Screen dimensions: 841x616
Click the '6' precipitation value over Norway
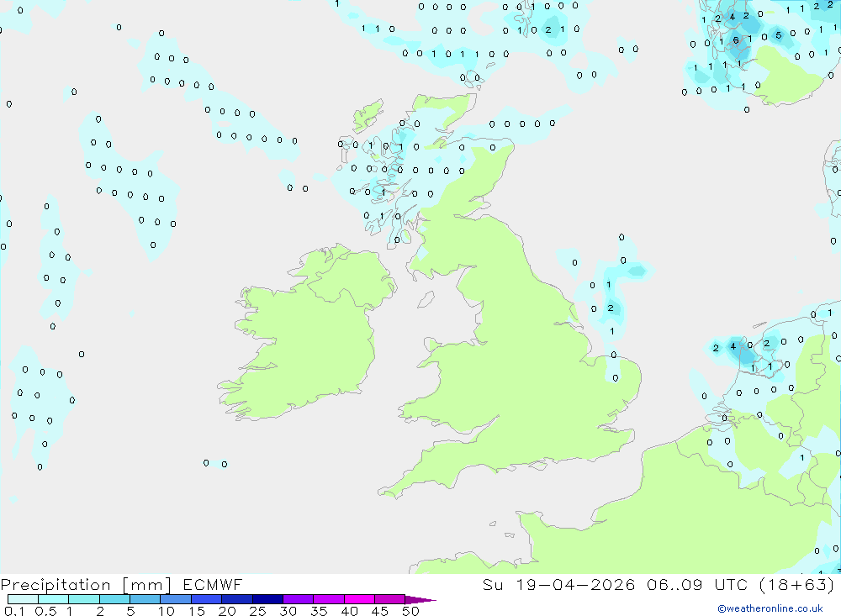click(736, 40)
